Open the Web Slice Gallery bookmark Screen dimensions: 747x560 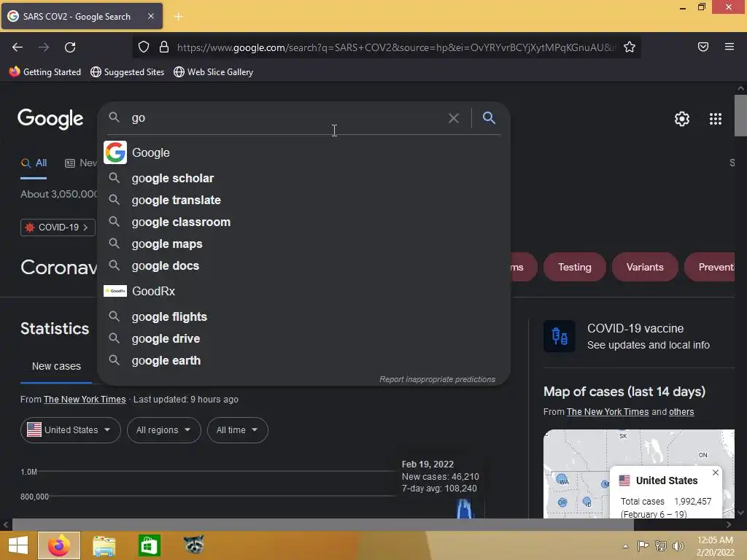[x=214, y=72]
